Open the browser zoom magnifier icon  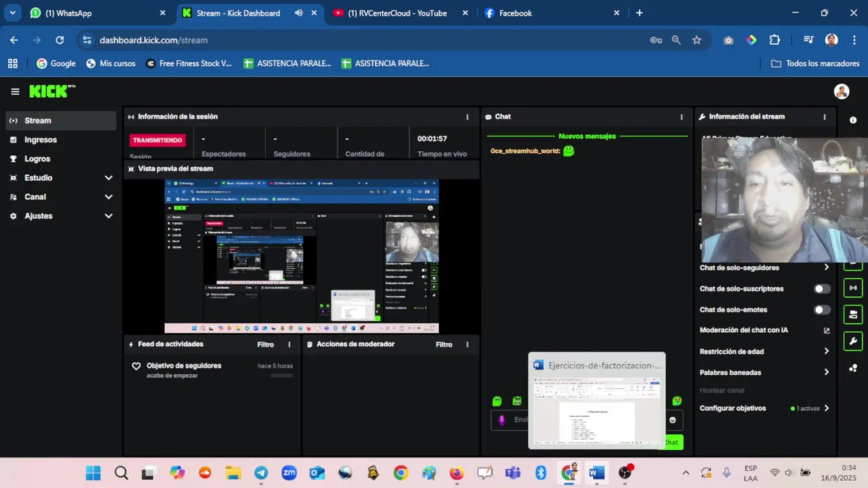click(676, 40)
